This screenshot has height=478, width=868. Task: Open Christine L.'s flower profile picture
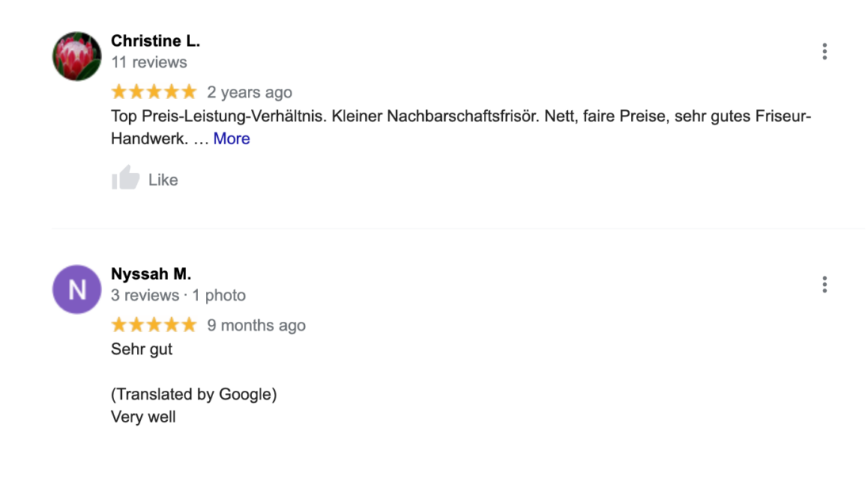click(77, 56)
